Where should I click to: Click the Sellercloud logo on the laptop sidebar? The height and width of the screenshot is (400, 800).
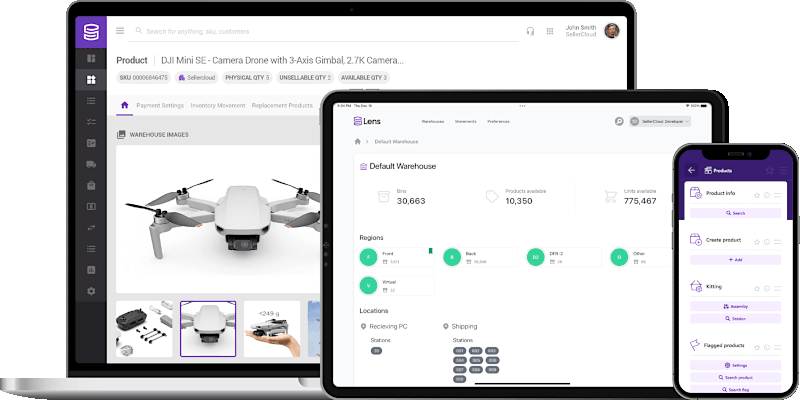[x=91, y=32]
